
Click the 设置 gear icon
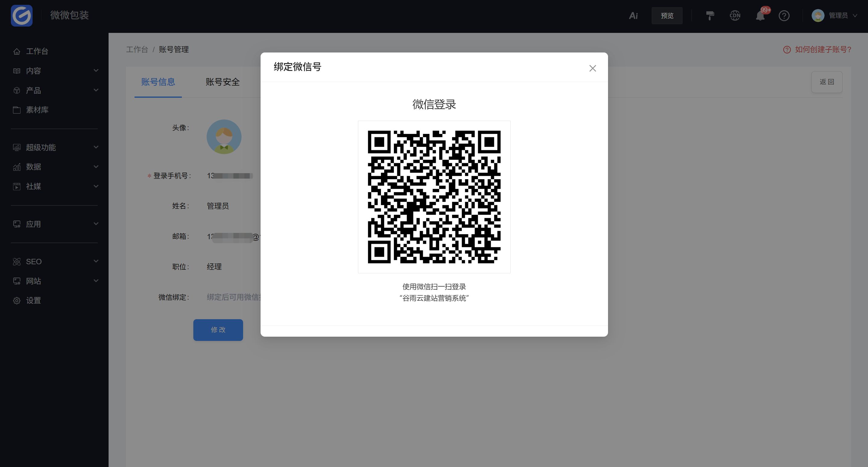pyautogui.click(x=17, y=300)
